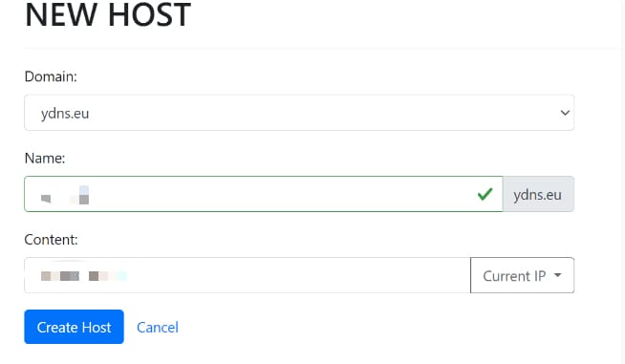Click empty middle area of Name field
625x364 pixels.
pyautogui.click(x=279, y=194)
